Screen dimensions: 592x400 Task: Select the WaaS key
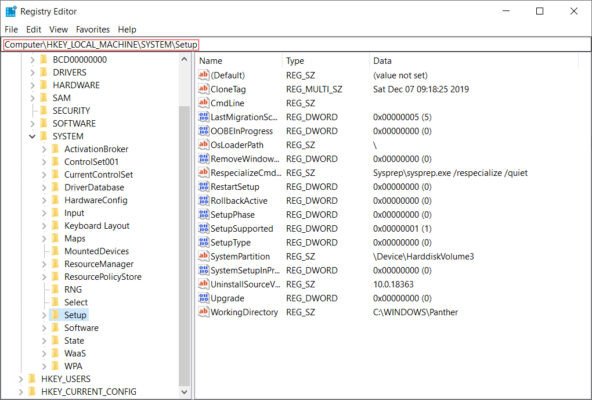pos(75,353)
